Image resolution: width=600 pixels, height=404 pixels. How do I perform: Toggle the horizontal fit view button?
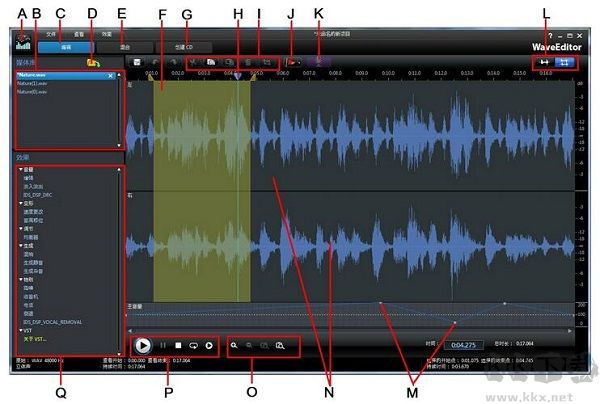point(544,62)
